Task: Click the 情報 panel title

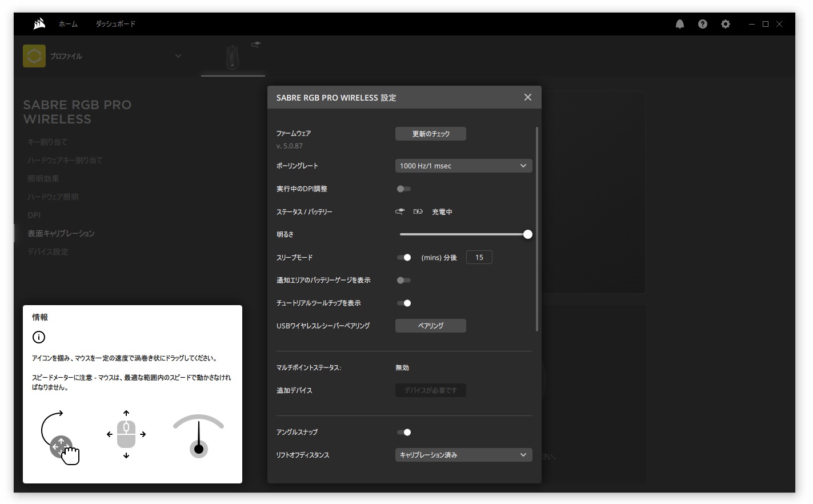Action: tap(40, 317)
